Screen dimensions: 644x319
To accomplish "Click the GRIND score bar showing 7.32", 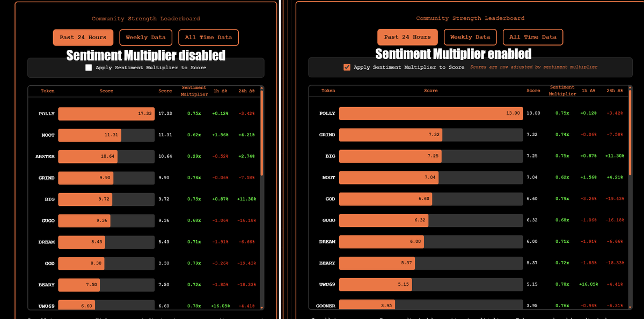I will pyautogui.click(x=391, y=135).
